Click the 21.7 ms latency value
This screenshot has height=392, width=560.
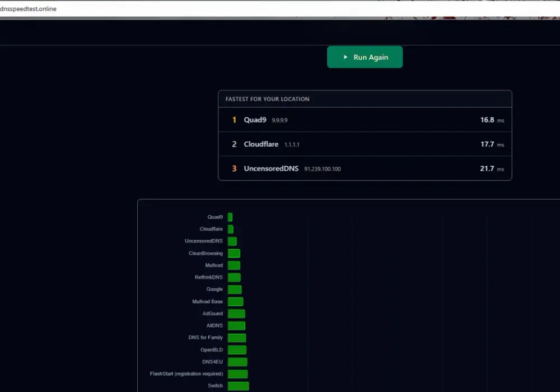pyautogui.click(x=492, y=169)
